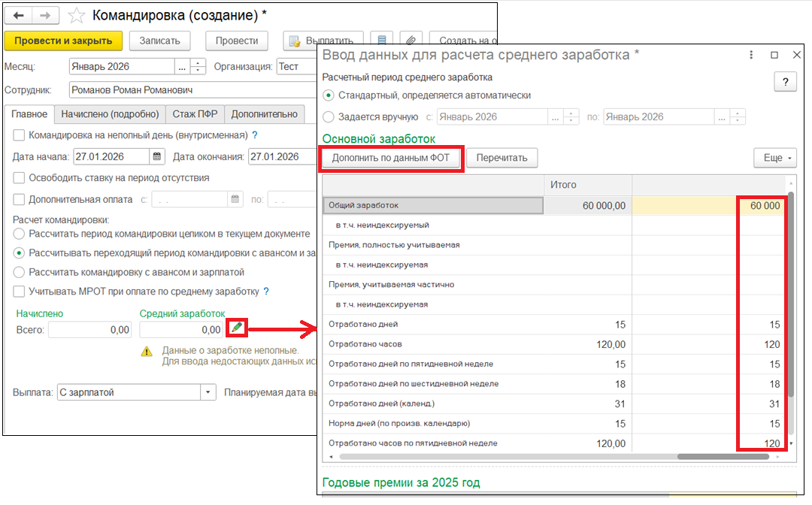Click the report list icon in toolbar
The image size is (812, 505).
tap(383, 41)
